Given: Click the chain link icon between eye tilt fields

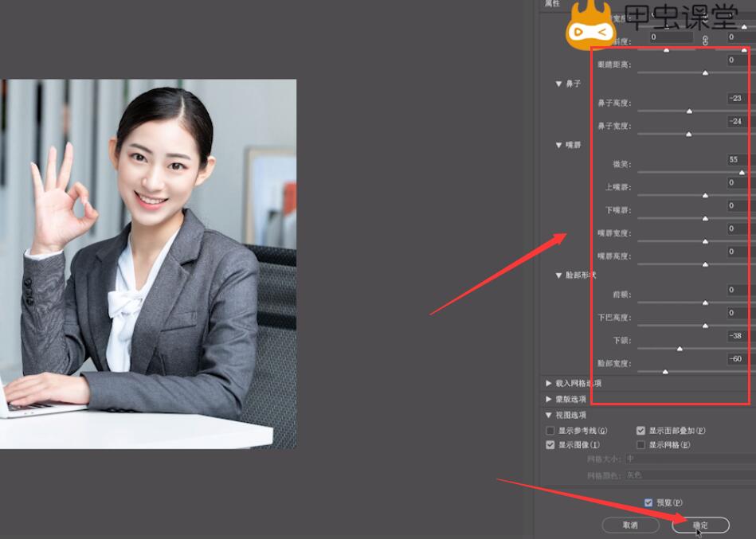Looking at the screenshot, I should point(705,39).
